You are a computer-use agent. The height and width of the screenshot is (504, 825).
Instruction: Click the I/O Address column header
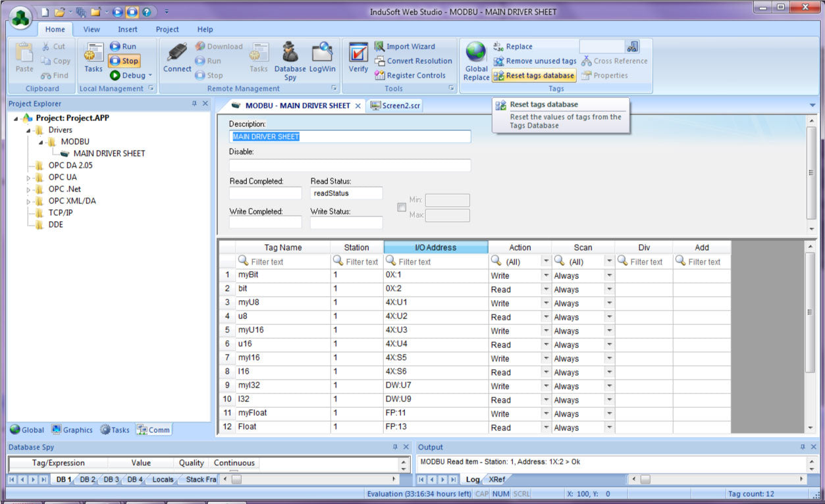pos(436,247)
